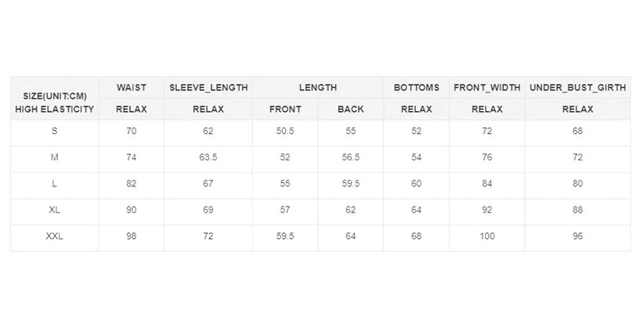Select the UNDER_BUST_GIRTH column header
Image resolution: width=644 pixels, height=322 pixels.
tap(577, 88)
